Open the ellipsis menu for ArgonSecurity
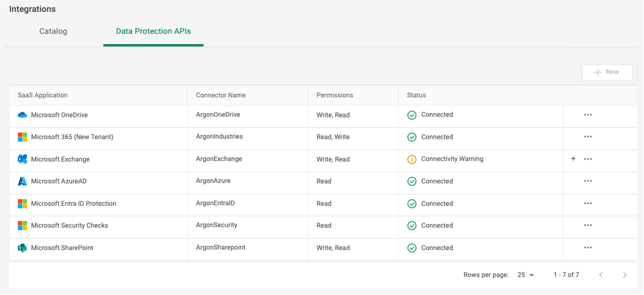 click(x=588, y=225)
